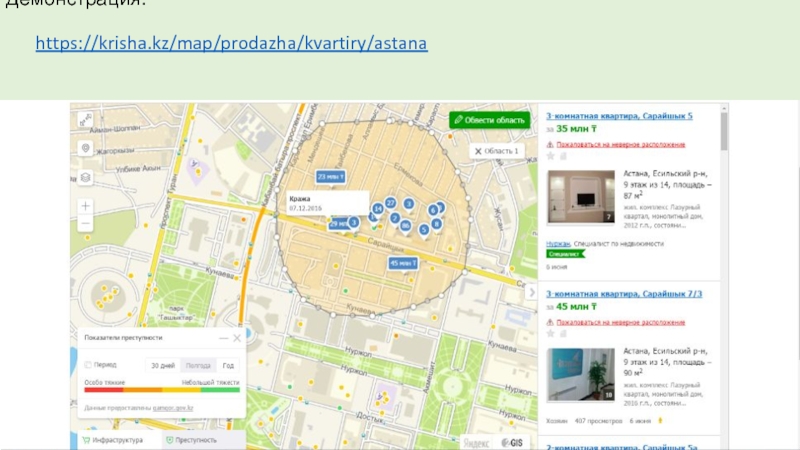Report wrong location for Сарайшык 5 listing
This screenshot has height=450, width=800.
620,144
